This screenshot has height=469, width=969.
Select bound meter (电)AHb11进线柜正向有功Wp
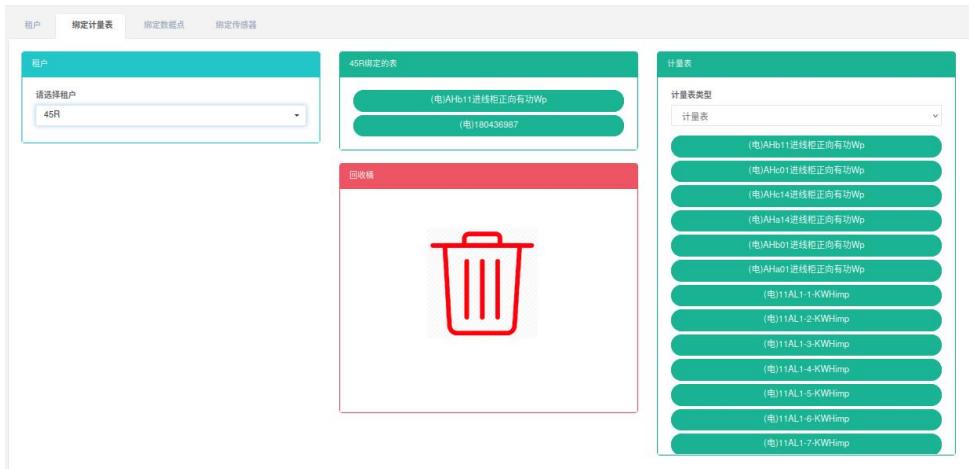coord(488,100)
